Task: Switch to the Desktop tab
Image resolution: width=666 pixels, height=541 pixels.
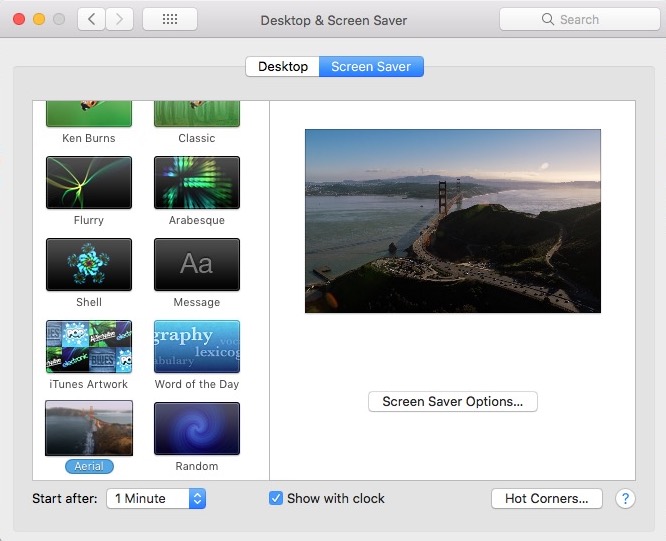Action: click(x=283, y=67)
